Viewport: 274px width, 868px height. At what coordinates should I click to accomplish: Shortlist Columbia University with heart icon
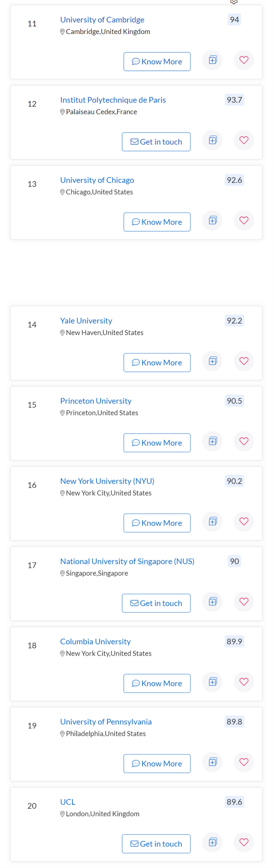tap(244, 682)
